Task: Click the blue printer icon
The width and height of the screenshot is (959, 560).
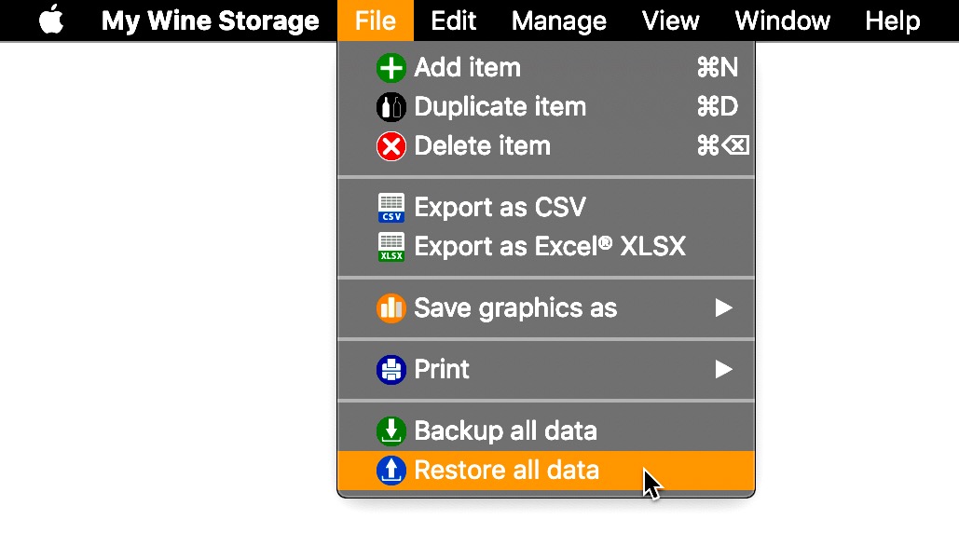Action: point(390,369)
